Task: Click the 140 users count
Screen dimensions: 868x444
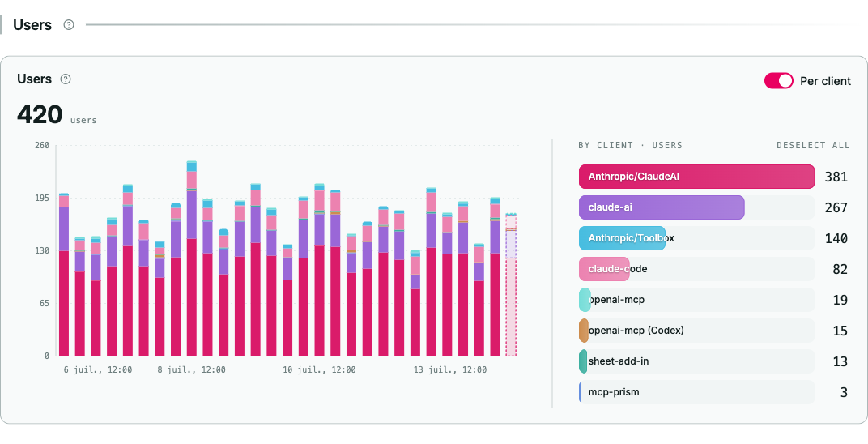Action: tap(836, 238)
